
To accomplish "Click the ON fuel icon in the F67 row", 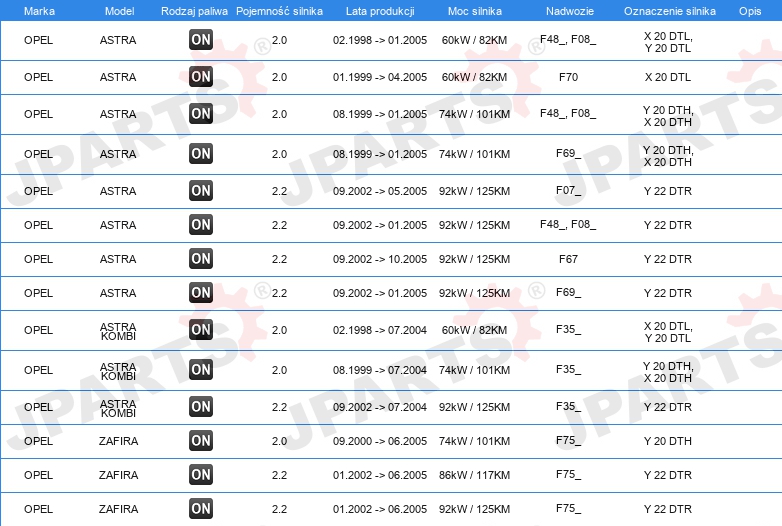I will click(201, 258).
